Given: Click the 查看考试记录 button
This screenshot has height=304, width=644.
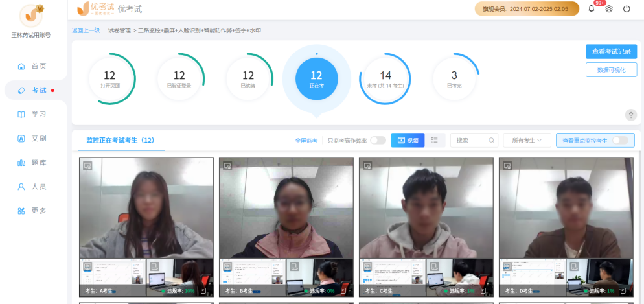Looking at the screenshot, I should tap(611, 51).
